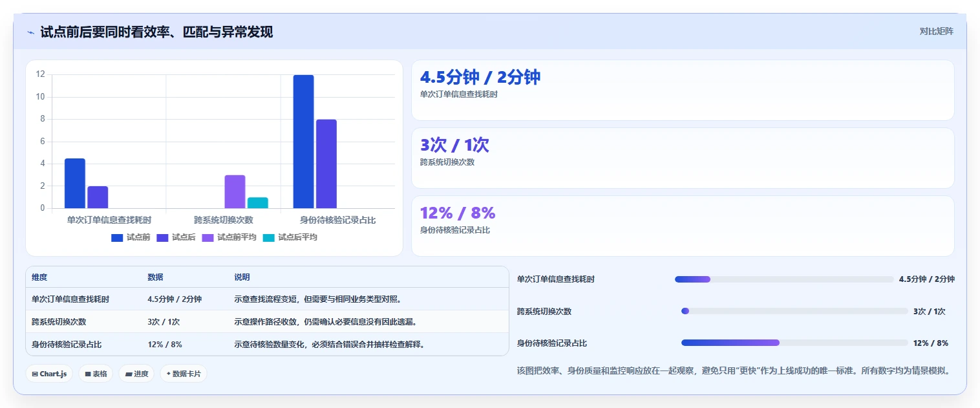The image size is (980, 408).
Task: Click the title 试点前后要同时看效率
Action: tap(156, 32)
